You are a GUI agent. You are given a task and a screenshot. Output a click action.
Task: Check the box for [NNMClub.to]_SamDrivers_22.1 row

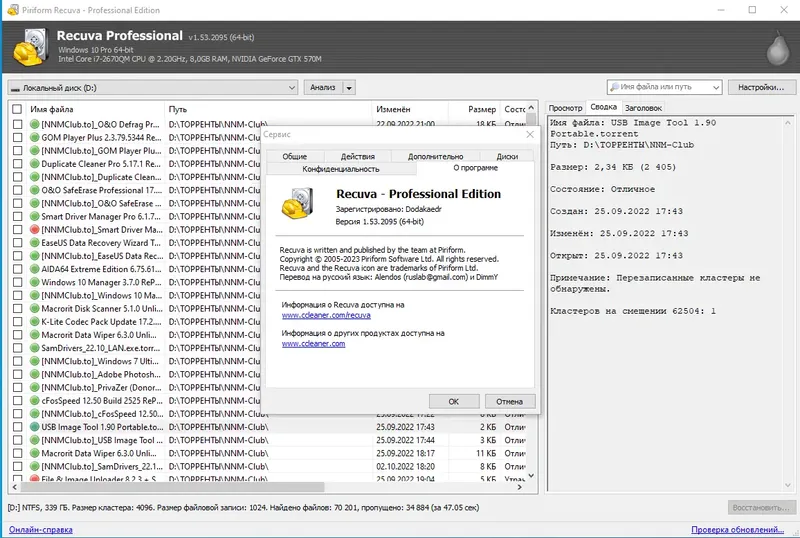coord(17,467)
